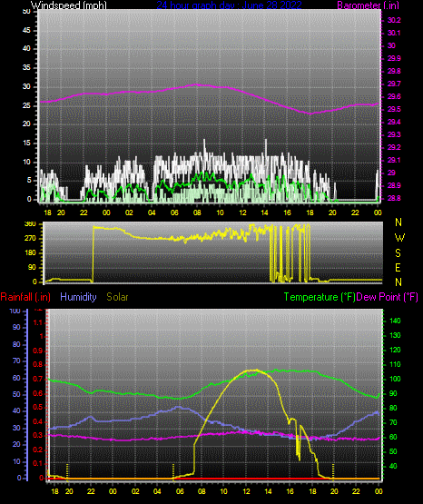Click the 90 humidity axis value
423x504 pixels.
pos(16,327)
